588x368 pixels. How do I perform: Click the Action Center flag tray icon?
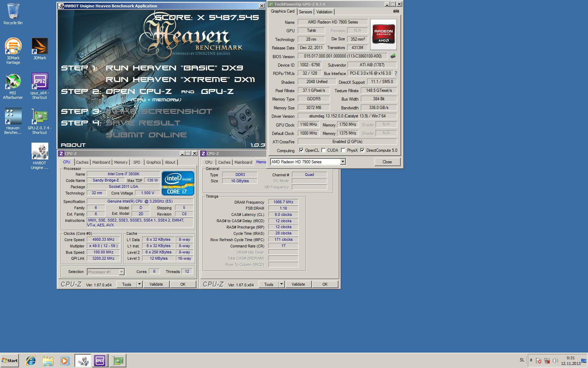pyautogui.click(x=539, y=360)
